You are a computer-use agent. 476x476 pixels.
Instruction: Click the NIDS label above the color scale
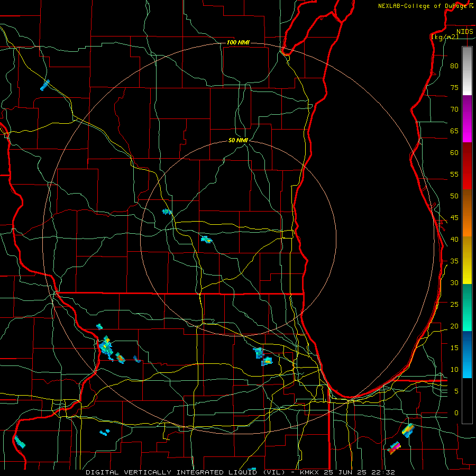tap(464, 31)
